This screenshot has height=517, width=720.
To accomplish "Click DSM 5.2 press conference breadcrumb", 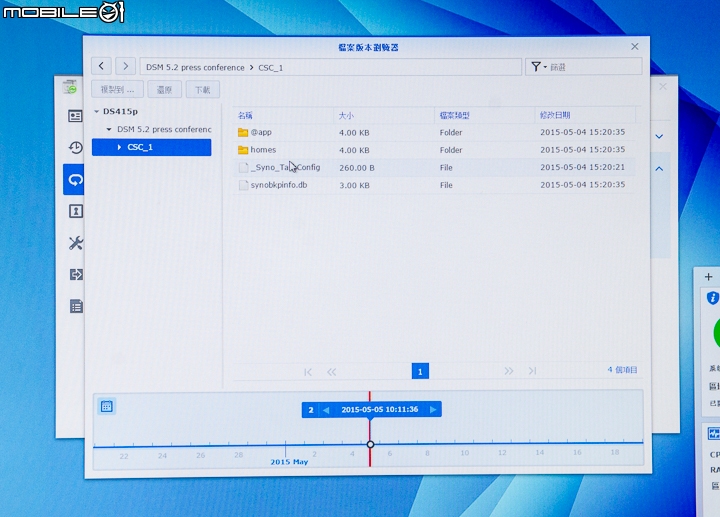I will click(x=195, y=67).
